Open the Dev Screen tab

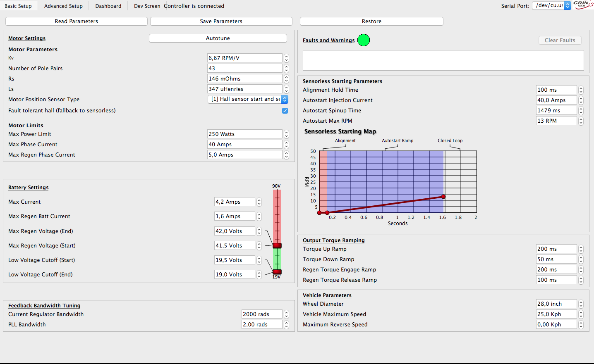(x=147, y=6)
